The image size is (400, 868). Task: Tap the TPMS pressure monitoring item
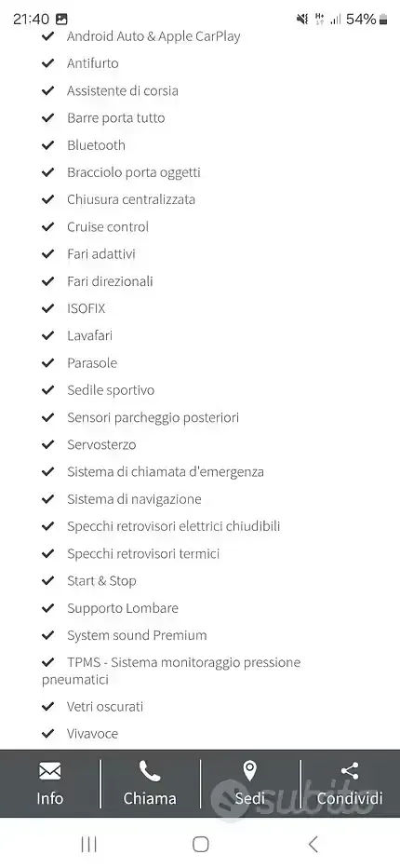171,671
